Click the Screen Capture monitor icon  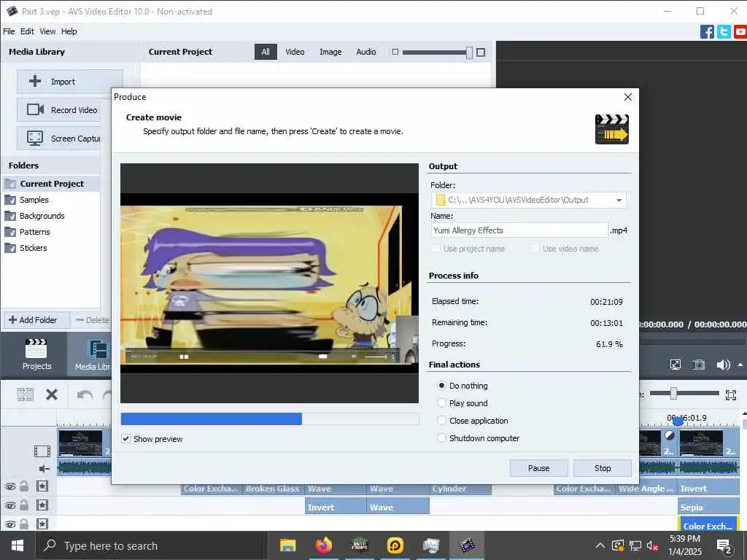coord(35,138)
